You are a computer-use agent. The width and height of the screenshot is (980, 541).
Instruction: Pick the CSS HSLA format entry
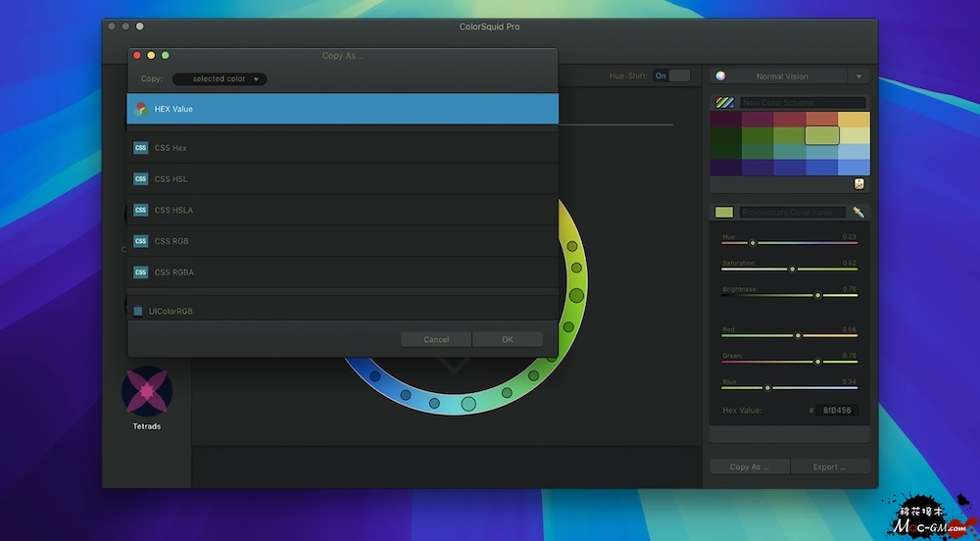click(173, 211)
